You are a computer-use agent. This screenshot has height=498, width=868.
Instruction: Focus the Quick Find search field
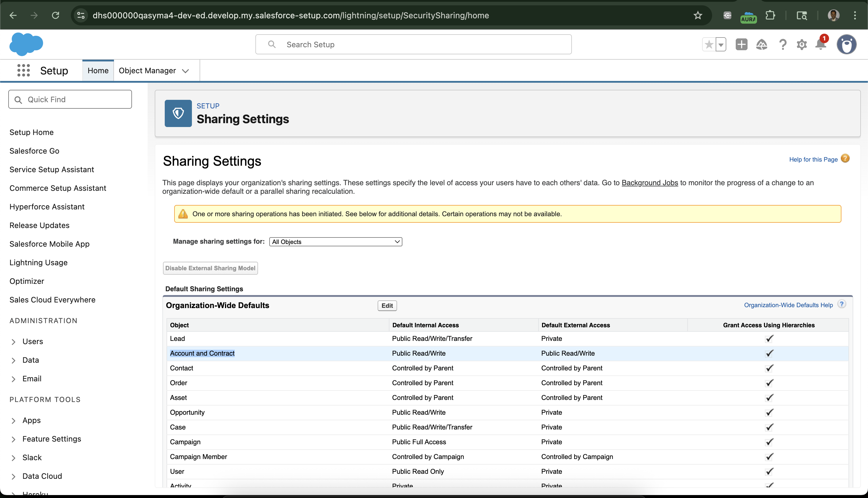click(x=70, y=100)
